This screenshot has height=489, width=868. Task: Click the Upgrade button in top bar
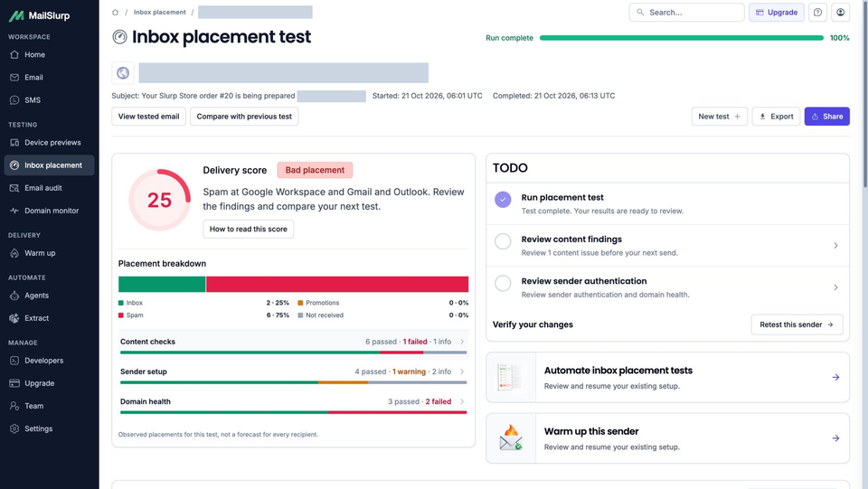(x=776, y=12)
